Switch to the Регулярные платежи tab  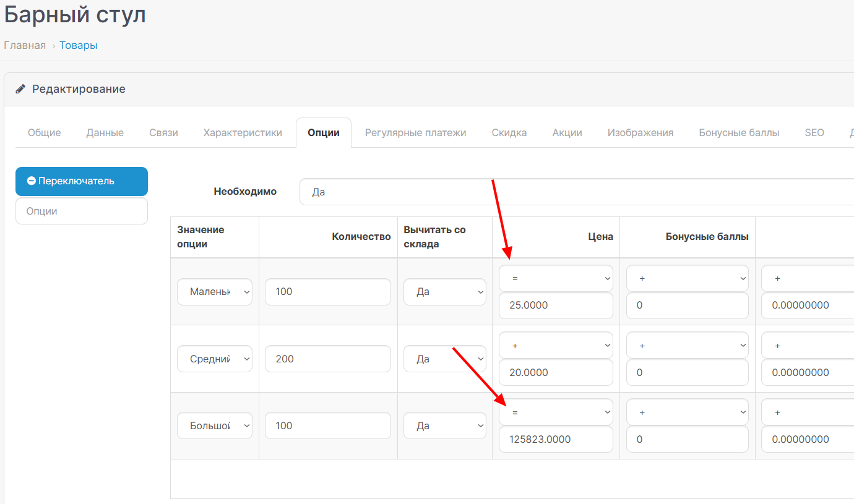(x=415, y=132)
